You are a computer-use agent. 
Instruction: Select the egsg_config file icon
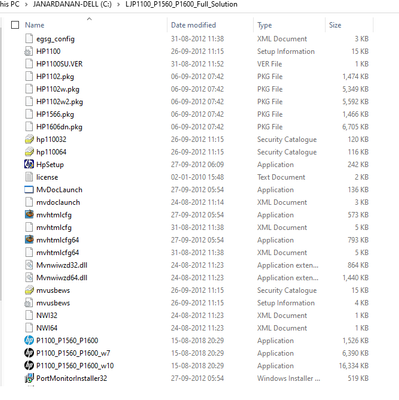point(29,39)
